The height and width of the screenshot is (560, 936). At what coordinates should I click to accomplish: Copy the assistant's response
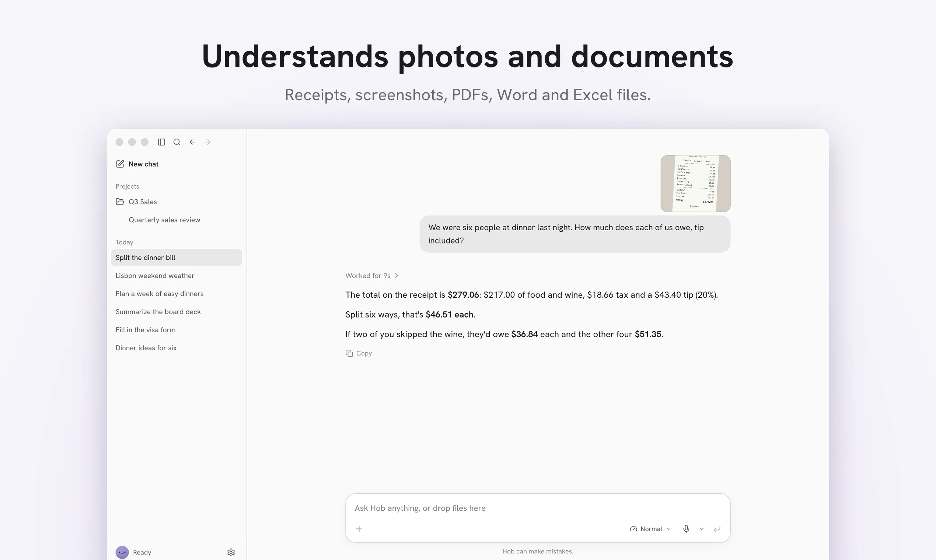pyautogui.click(x=359, y=354)
